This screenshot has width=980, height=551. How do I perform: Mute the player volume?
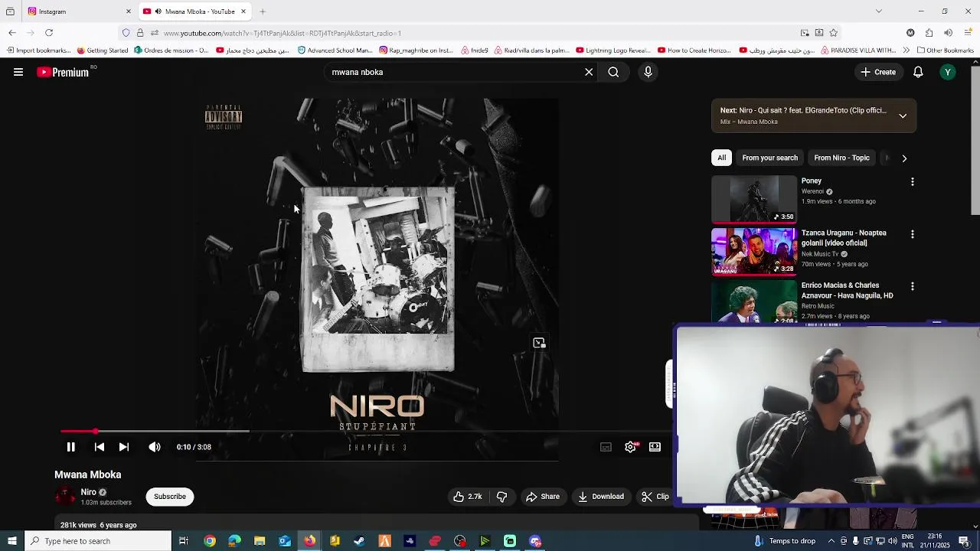click(155, 447)
